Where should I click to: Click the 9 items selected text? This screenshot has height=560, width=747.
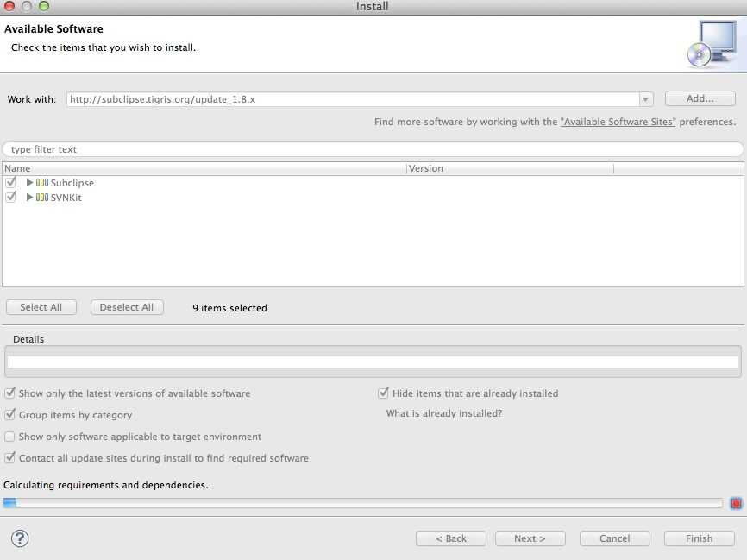pyautogui.click(x=229, y=308)
